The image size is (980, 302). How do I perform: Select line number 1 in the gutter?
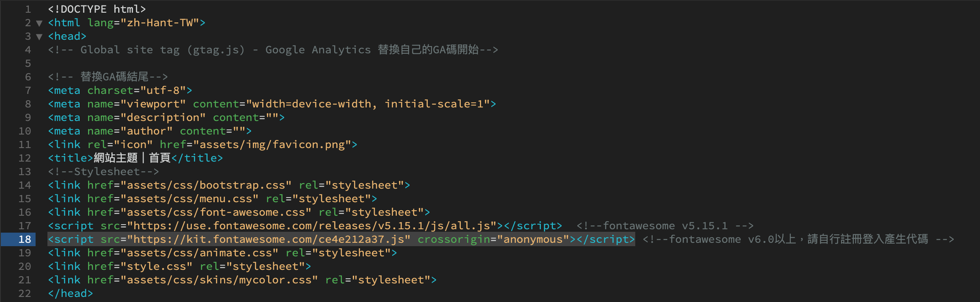click(28, 9)
